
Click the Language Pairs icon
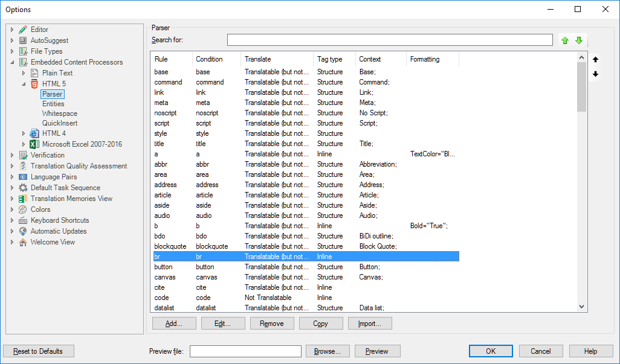pyautogui.click(x=23, y=177)
